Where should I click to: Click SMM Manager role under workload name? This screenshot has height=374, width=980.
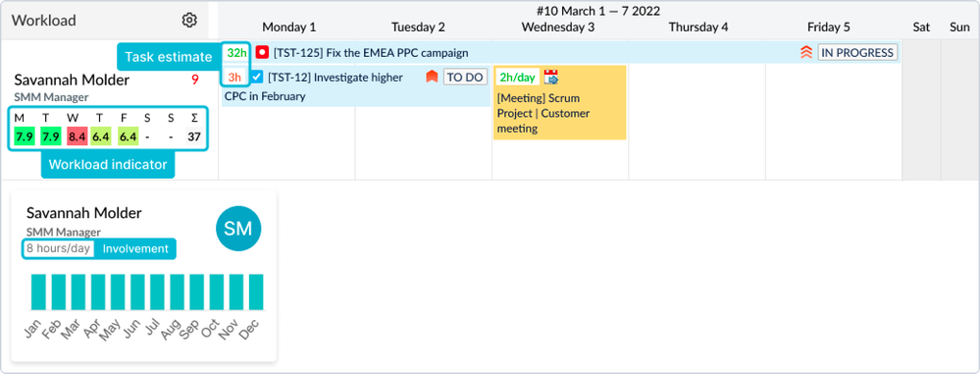coord(51,97)
